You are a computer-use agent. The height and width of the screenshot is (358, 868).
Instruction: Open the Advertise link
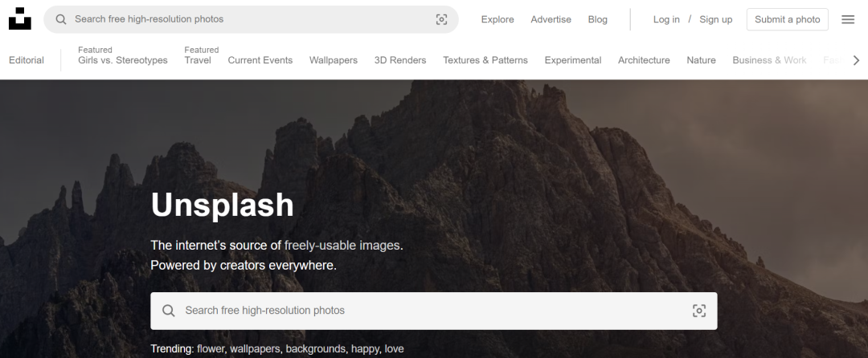pyautogui.click(x=551, y=19)
